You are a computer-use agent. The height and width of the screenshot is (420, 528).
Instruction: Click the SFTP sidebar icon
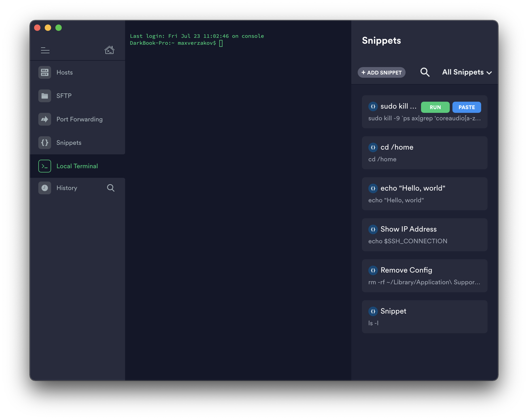(x=44, y=96)
